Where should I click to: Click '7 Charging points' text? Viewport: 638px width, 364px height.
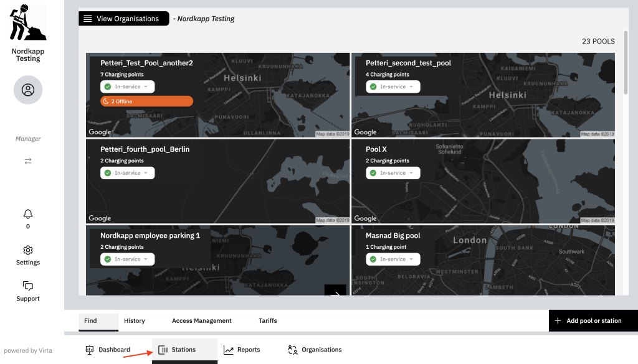click(x=122, y=75)
